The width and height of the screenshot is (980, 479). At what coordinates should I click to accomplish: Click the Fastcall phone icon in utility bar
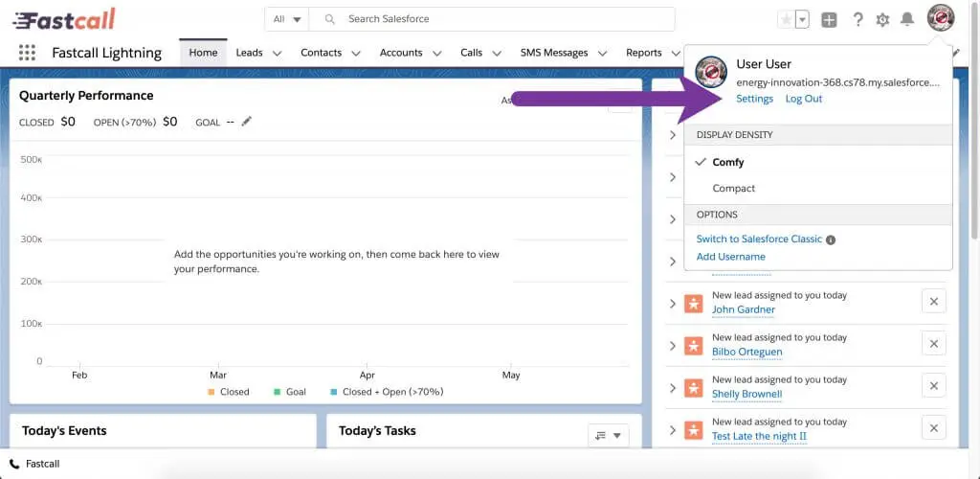pyautogui.click(x=14, y=465)
